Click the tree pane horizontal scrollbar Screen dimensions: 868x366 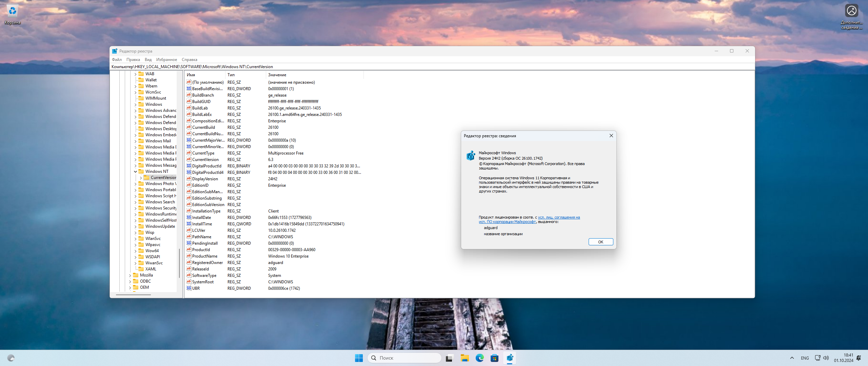click(133, 295)
